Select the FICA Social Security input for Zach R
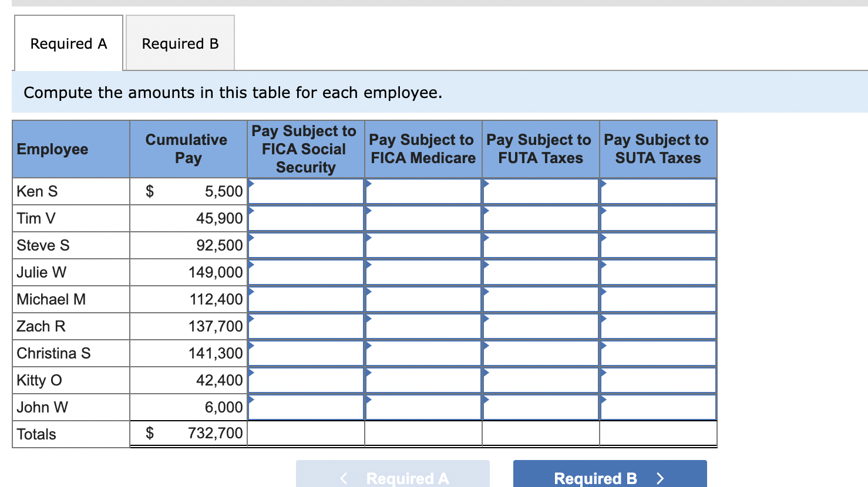The height and width of the screenshot is (487, 868). point(305,326)
